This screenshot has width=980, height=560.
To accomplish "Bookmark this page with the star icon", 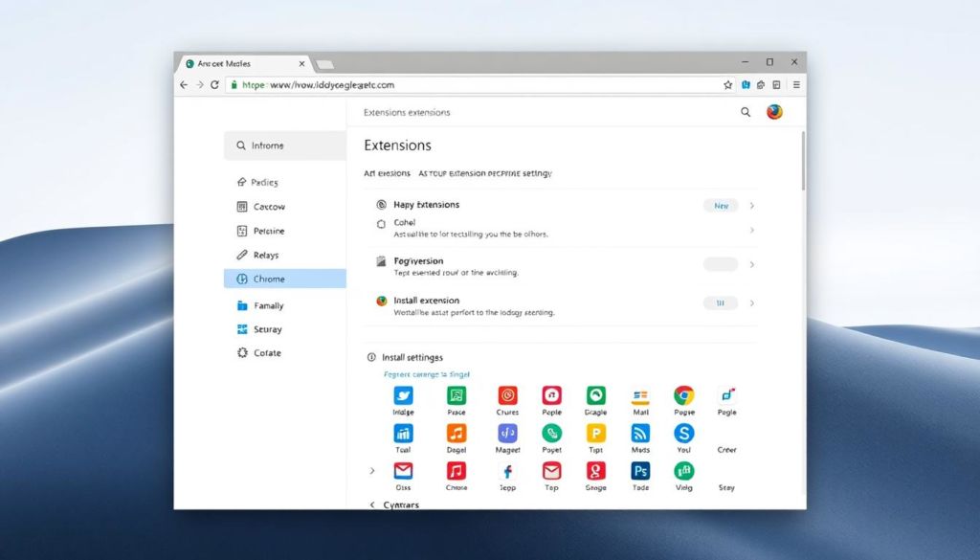I will tap(727, 85).
